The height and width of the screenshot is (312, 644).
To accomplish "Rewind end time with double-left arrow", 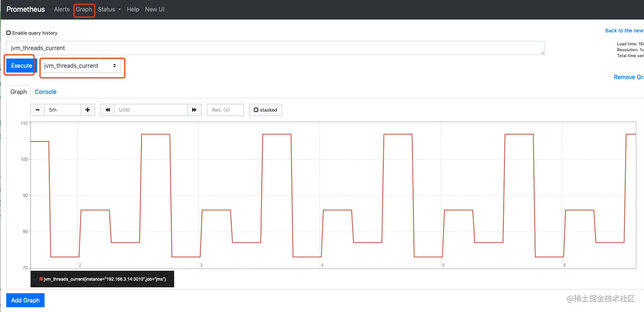I will [x=107, y=110].
